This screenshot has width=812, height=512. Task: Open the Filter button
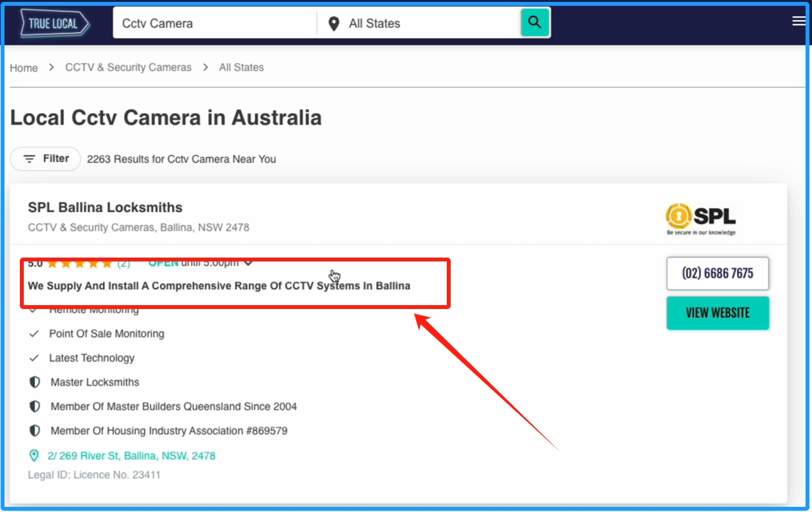[45, 159]
